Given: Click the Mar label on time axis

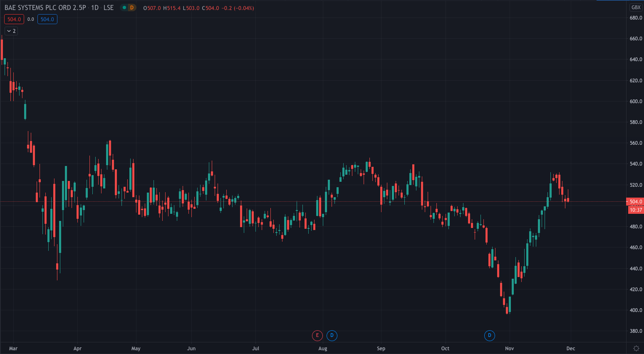Looking at the screenshot, I should [x=13, y=349].
